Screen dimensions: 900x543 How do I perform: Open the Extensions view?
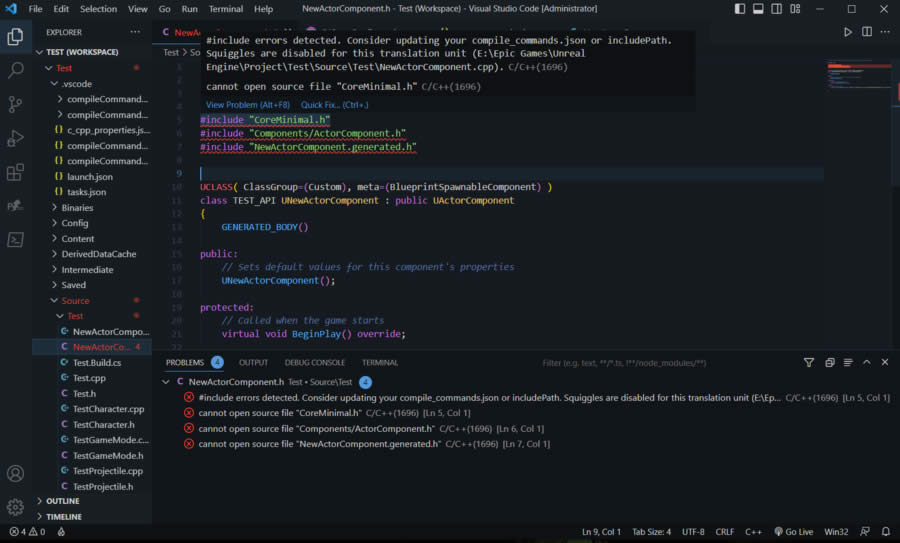pyautogui.click(x=15, y=172)
